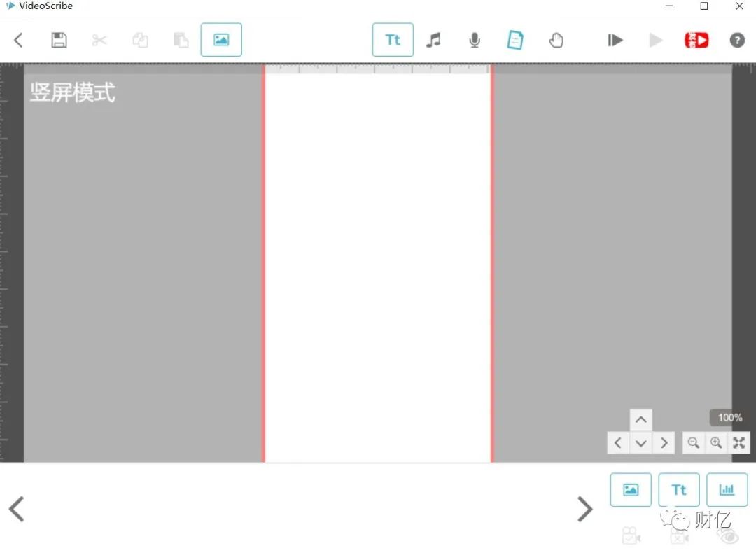
Task: Click the copy icon in the toolbar
Action: point(140,40)
